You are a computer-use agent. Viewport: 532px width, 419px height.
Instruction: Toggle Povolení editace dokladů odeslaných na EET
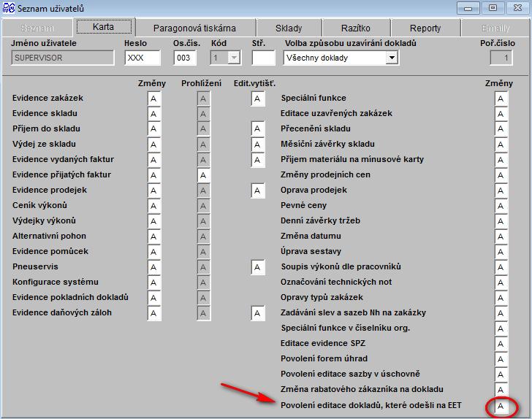click(x=501, y=406)
